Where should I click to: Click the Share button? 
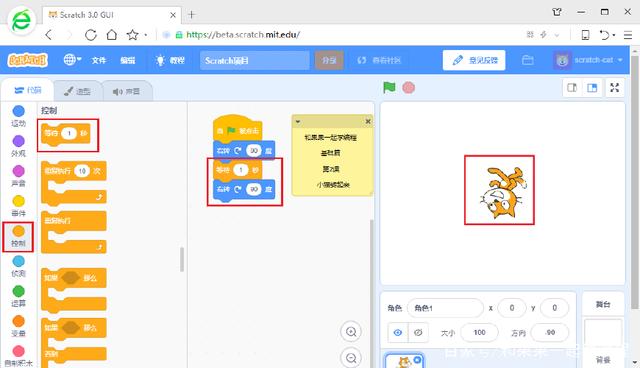pos(329,60)
